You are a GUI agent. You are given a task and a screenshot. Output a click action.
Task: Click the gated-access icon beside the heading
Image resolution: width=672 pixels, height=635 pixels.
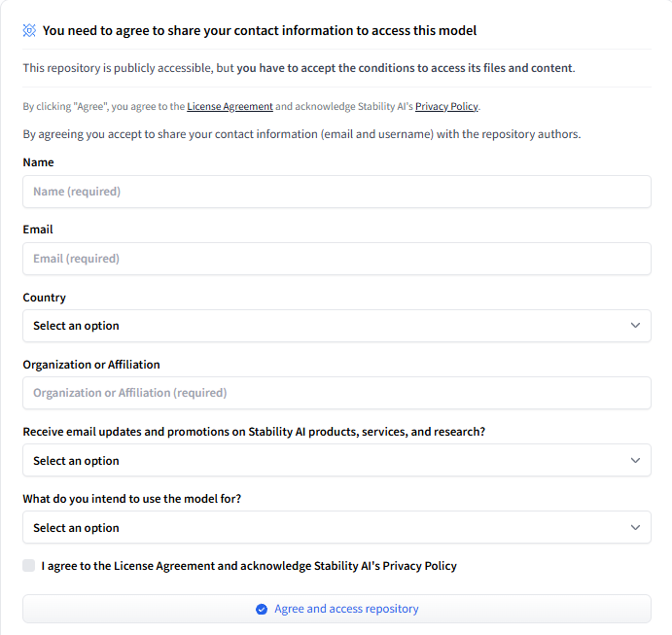pyautogui.click(x=29, y=31)
